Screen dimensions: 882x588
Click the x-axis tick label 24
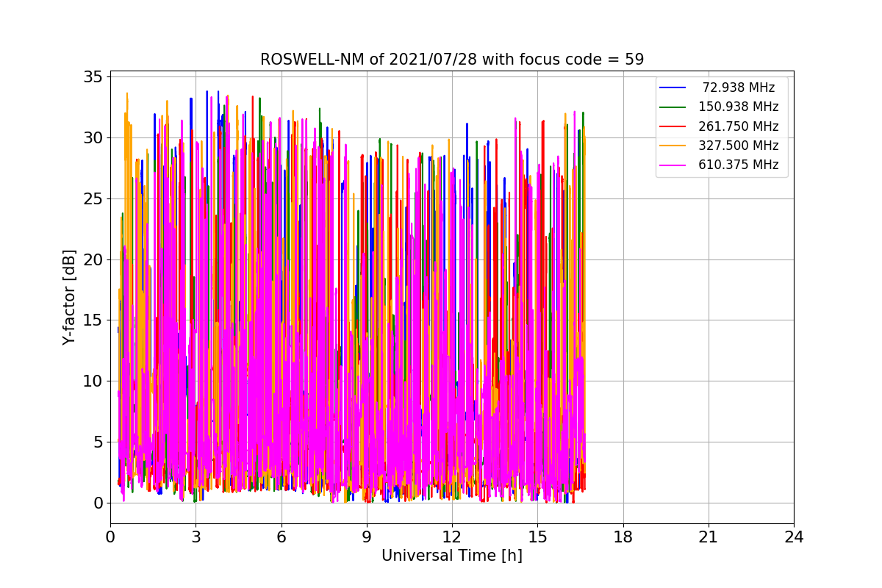[794, 537]
